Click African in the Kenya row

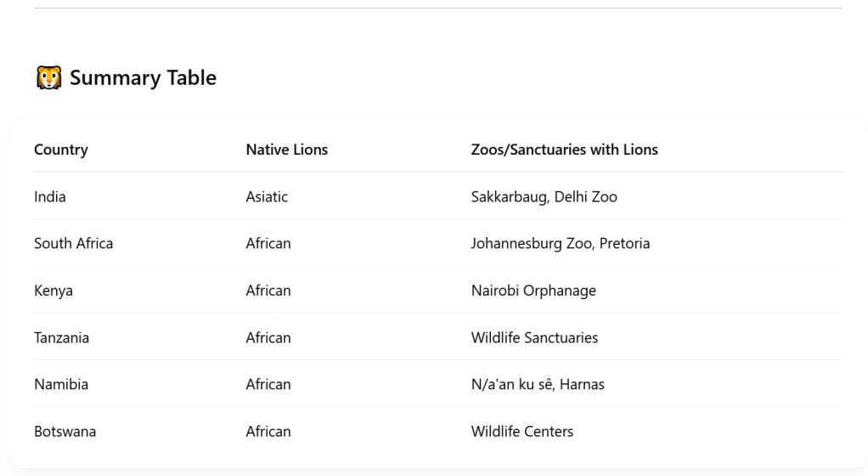click(268, 291)
